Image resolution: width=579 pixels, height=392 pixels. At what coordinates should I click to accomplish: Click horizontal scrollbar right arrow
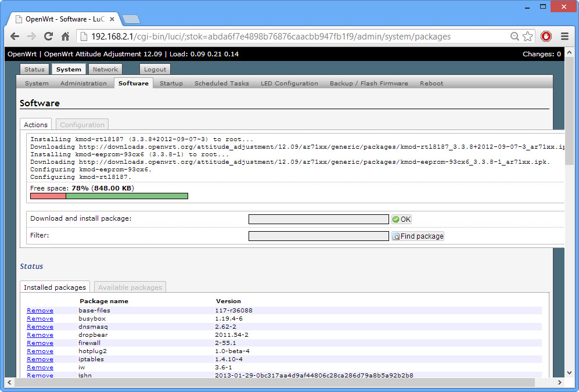[x=559, y=382]
